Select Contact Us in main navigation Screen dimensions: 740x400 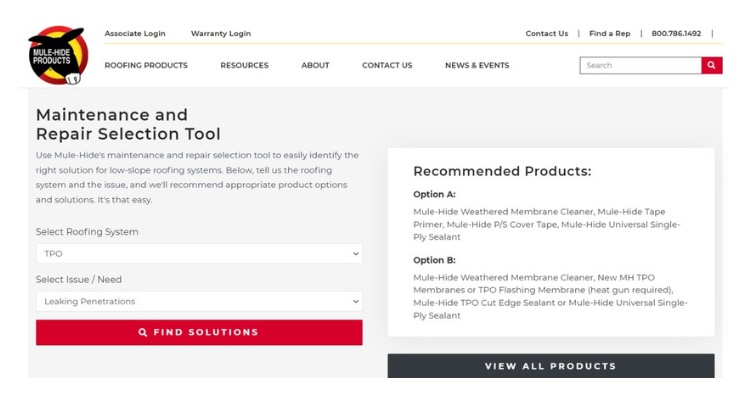tap(387, 65)
